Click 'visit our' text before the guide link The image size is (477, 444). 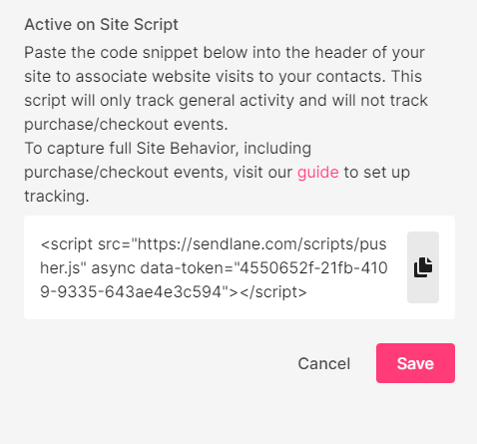pyautogui.click(x=262, y=172)
